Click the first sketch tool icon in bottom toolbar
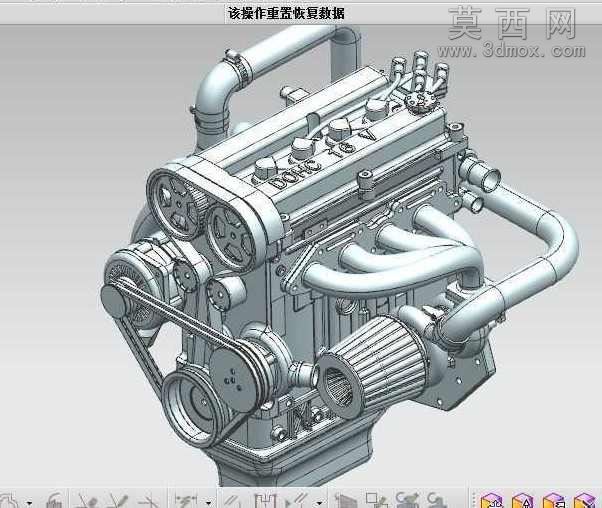Screen dimensions: 602x508 click(8, 500)
